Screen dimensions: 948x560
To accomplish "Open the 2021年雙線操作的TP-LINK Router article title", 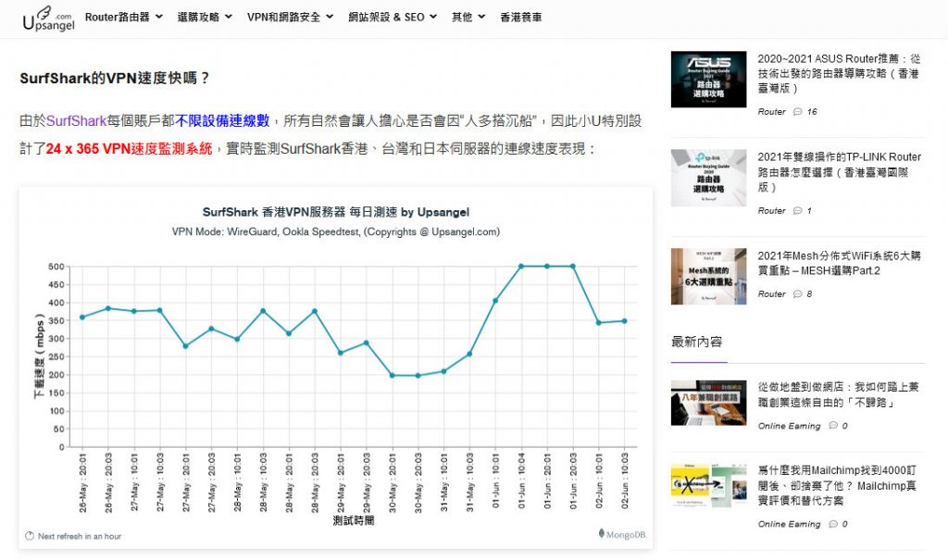I will (839, 172).
